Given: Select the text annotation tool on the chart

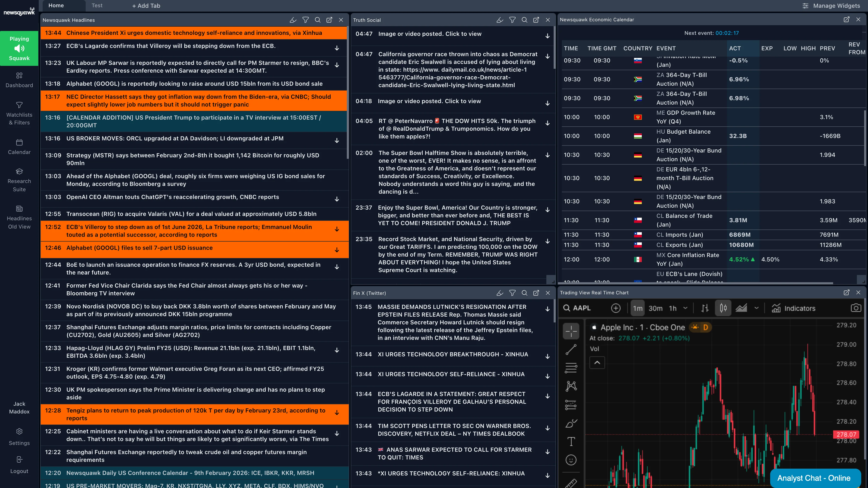Looking at the screenshot, I should pos(571,442).
